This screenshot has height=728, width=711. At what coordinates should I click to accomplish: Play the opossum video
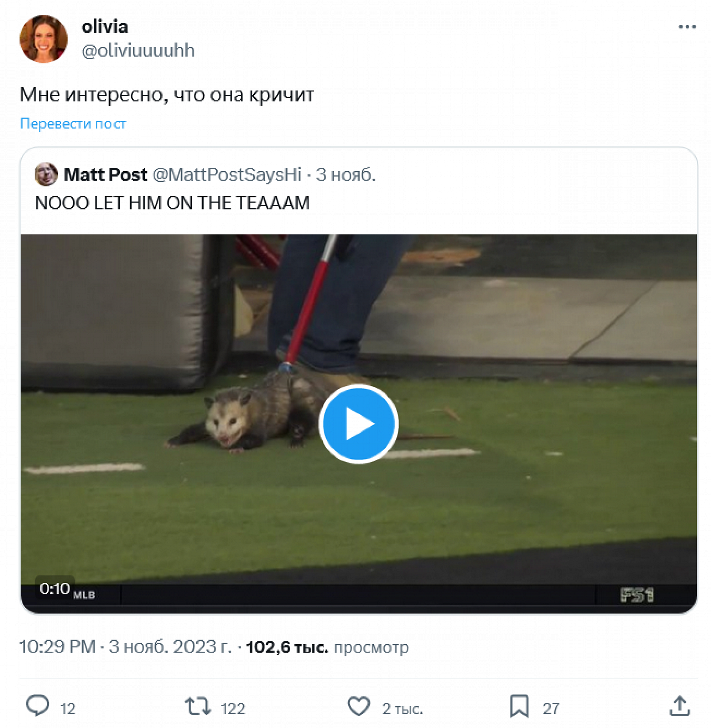click(358, 423)
